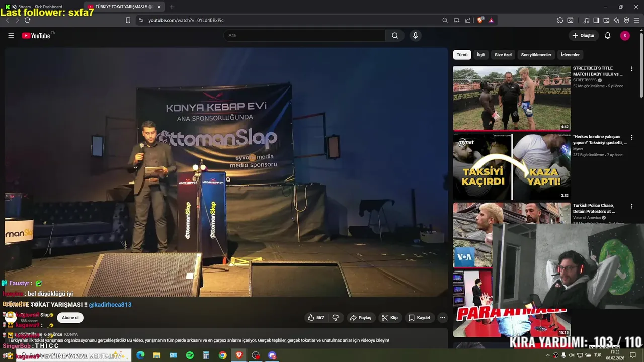Viewport: 644px width, 362px height.
Task: Open File Explorer from the taskbar
Action: click(157, 355)
